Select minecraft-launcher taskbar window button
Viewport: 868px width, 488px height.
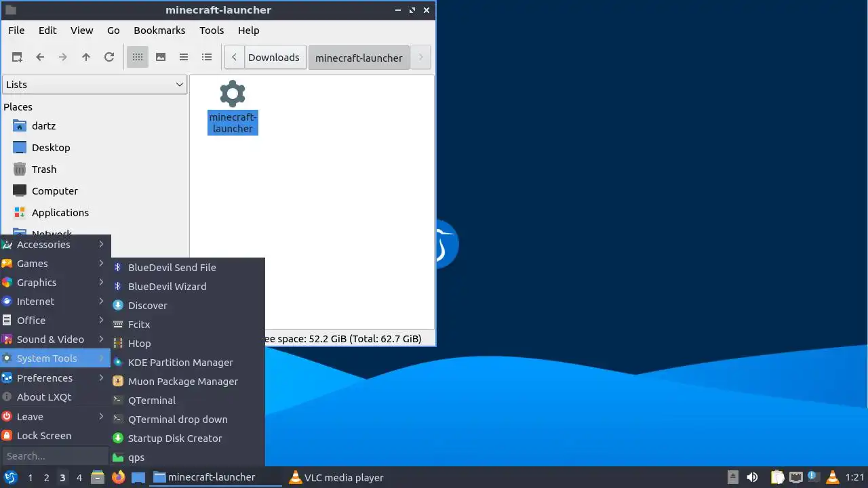click(216, 477)
